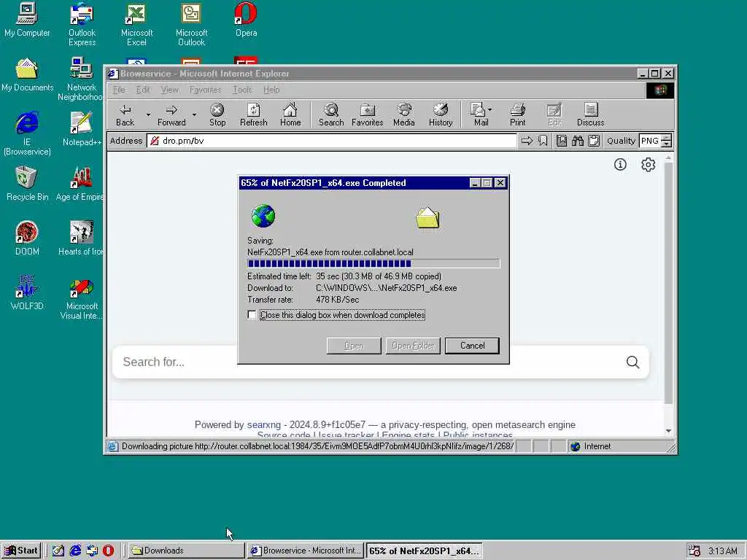Select the Notepad++ desktop icon
Image resolution: width=747 pixels, height=560 pixels.
point(82,129)
